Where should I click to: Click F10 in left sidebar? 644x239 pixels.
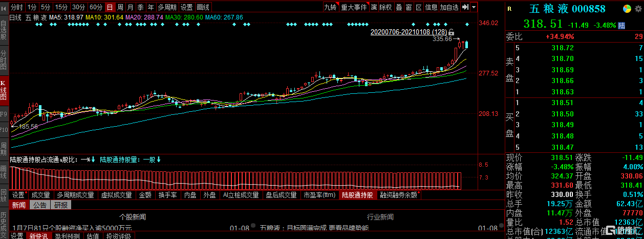(4, 130)
